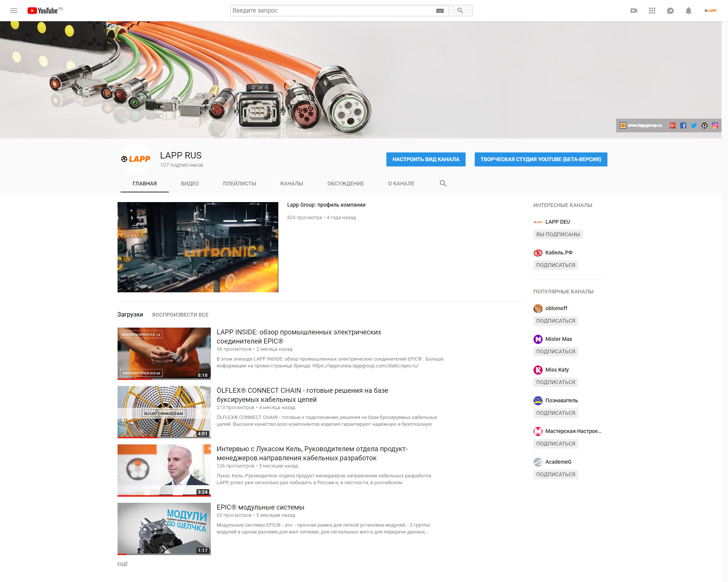Open Кабель.РФ channel avatar

pyautogui.click(x=538, y=253)
